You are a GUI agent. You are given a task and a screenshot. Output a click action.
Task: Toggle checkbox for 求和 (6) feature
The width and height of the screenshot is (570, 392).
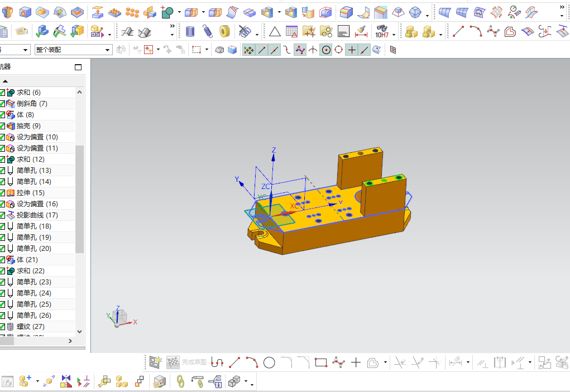click(2, 93)
